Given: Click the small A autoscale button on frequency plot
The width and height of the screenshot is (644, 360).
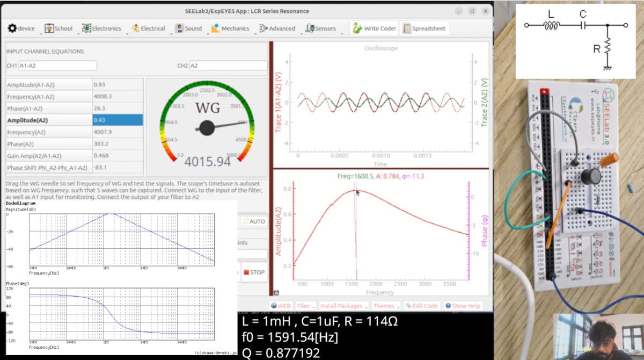Looking at the screenshot, I should click(x=276, y=293).
